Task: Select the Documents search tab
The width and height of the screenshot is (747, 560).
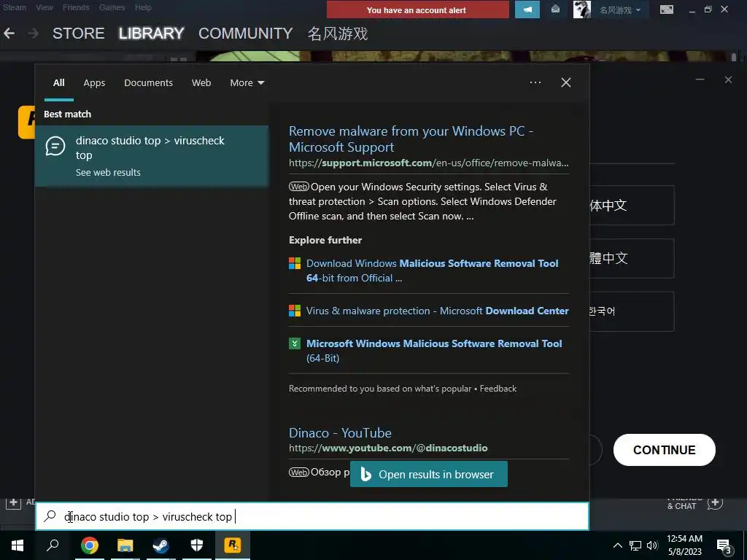Action: tap(148, 83)
